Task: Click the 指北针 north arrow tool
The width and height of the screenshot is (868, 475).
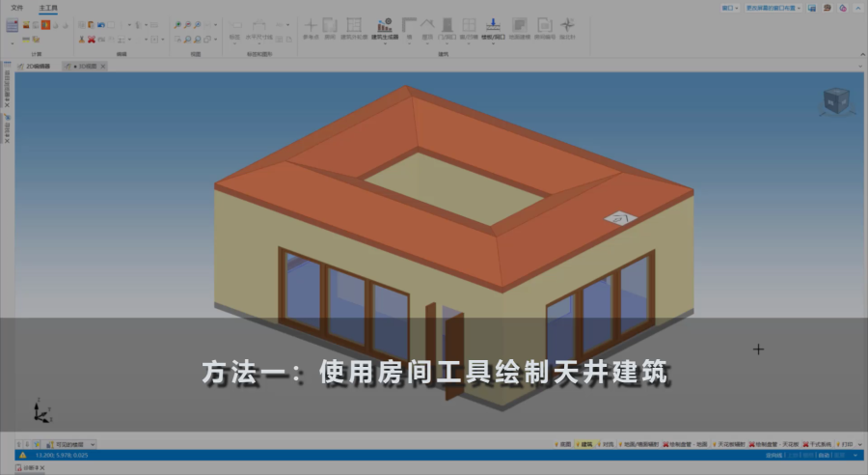Action: pos(568,28)
